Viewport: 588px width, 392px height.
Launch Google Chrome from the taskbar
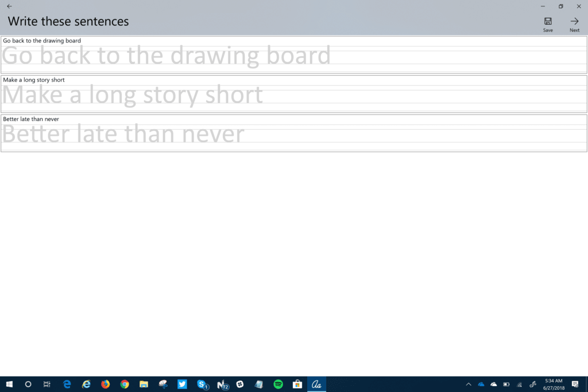(x=125, y=384)
